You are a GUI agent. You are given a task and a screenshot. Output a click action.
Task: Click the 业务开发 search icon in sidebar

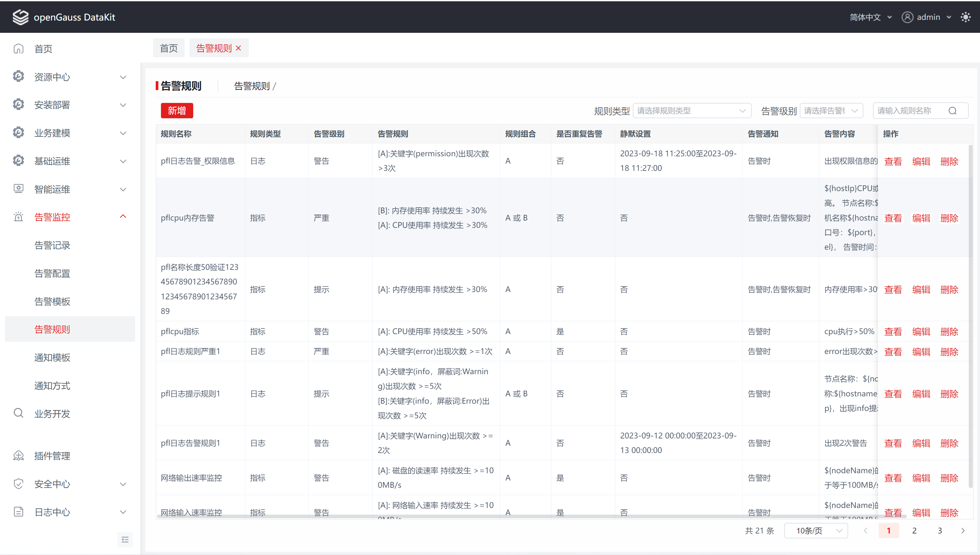click(x=18, y=413)
